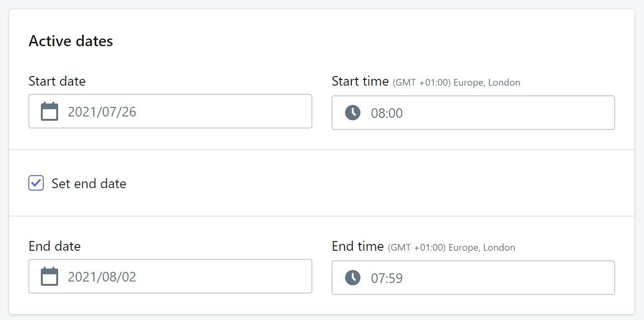Click the "Start time" field label

coord(360,81)
